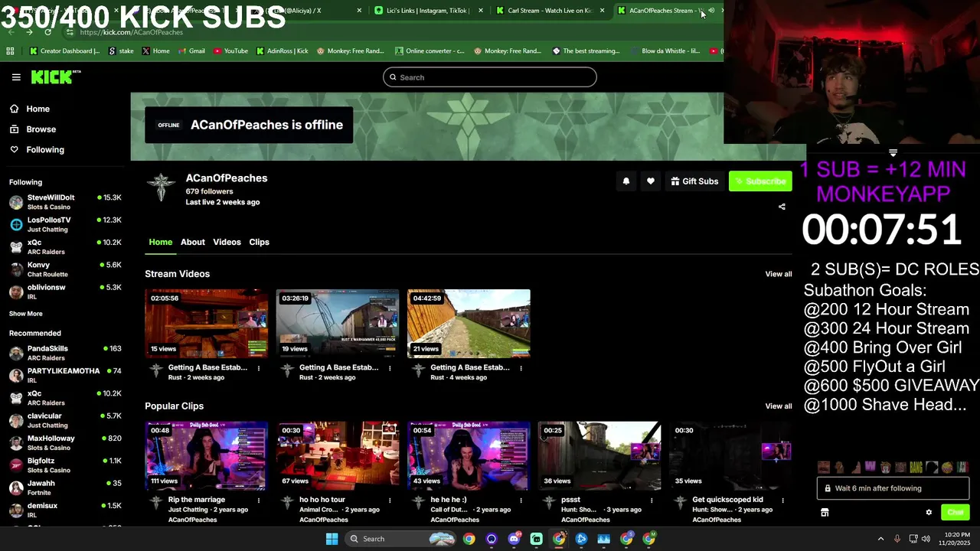Open options for the 19 views video
This screenshot has height=551, width=980.
[x=390, y=368]
